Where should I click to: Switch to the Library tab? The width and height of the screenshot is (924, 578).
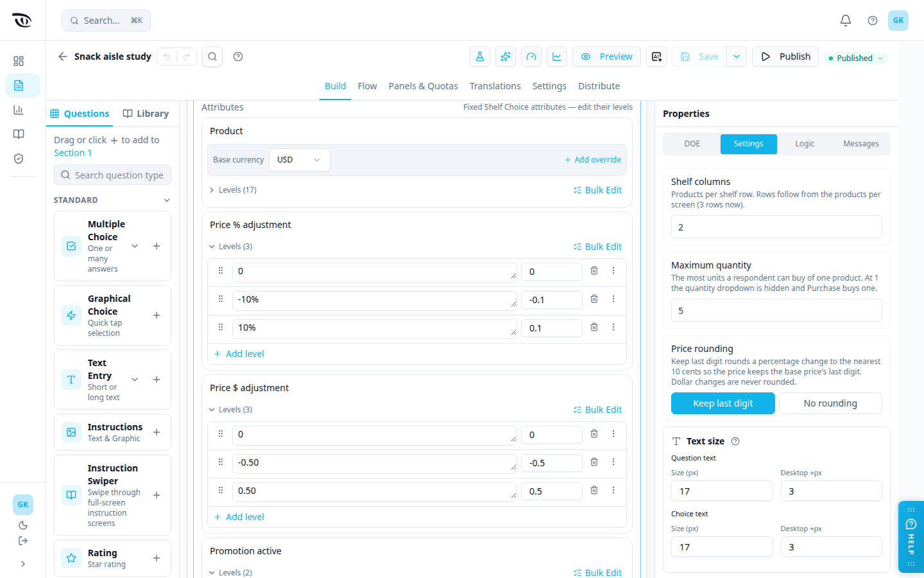[x=146, y=114]
